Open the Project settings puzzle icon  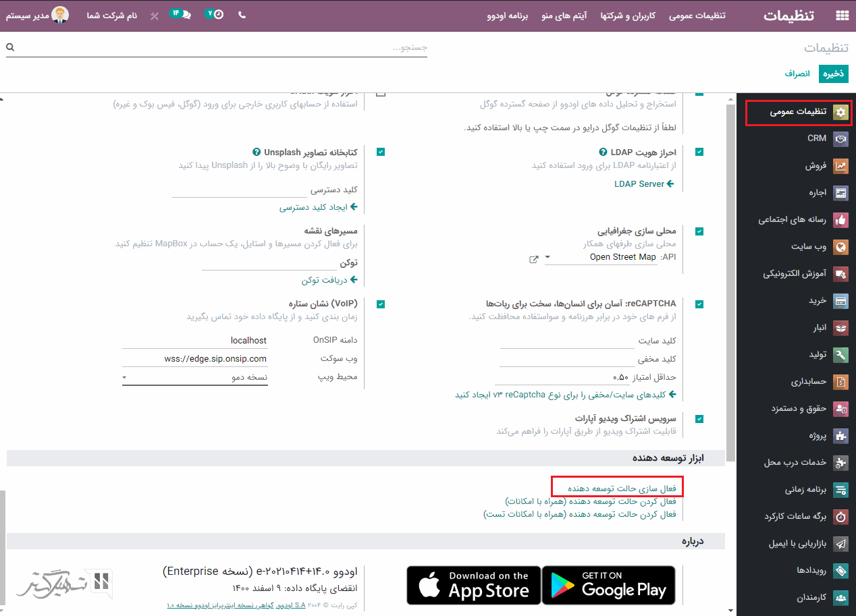click(840, 436)
